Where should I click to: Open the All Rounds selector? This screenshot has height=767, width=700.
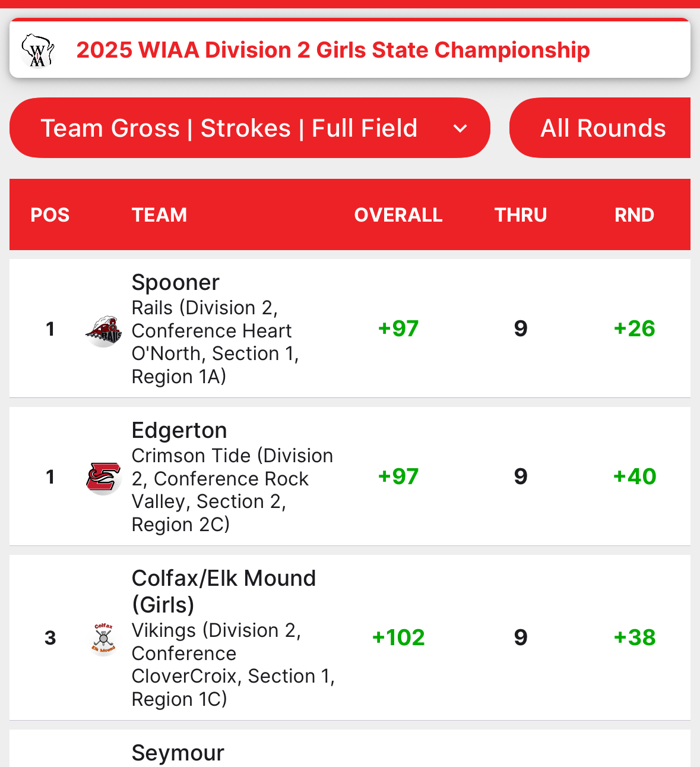click(x=603, y=128)
